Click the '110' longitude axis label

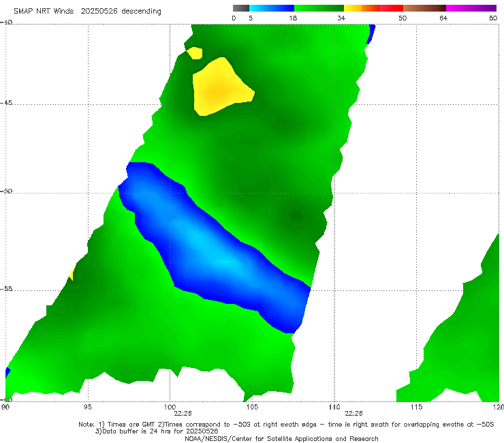click(334, 408)
